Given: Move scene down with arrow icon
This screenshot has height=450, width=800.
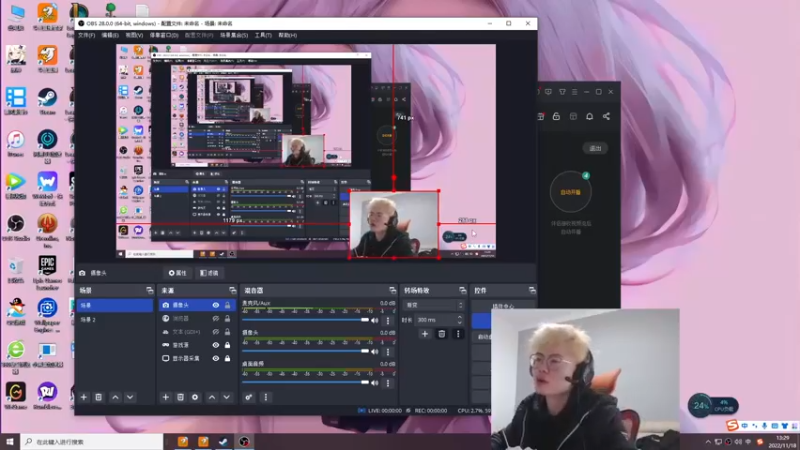Looking at the screenshot, I should click(130, 397).
